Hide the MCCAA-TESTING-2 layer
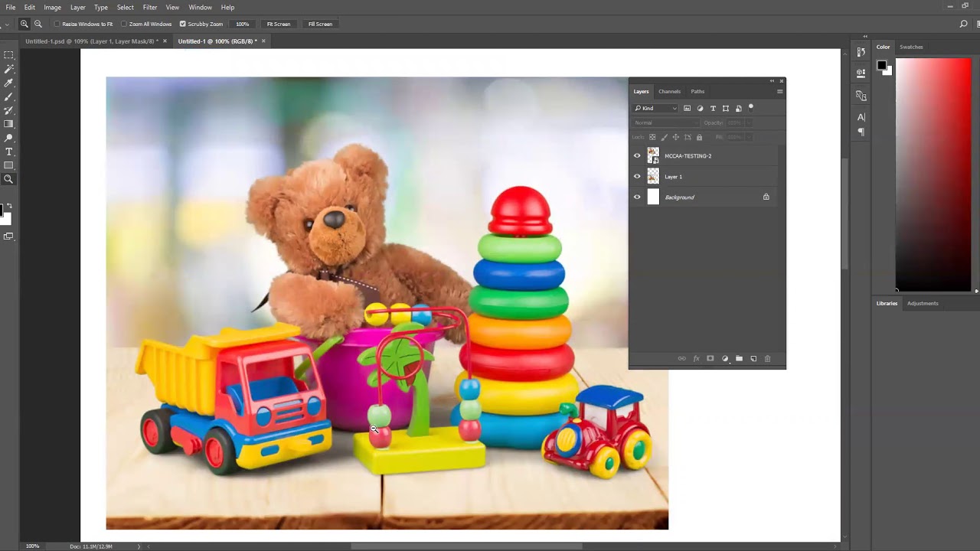 click(x=637, y=155)
